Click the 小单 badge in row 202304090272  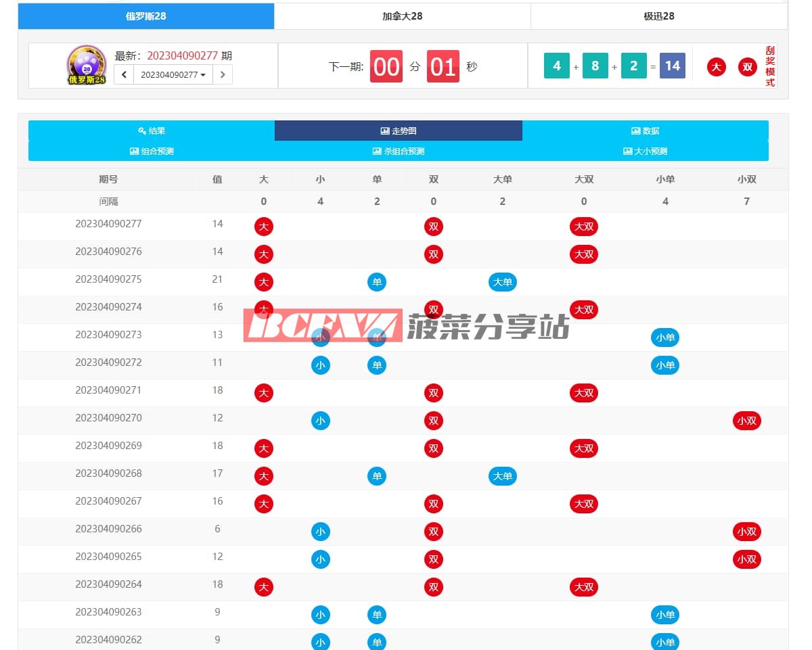pyautogui.click(x=664, y=365)
